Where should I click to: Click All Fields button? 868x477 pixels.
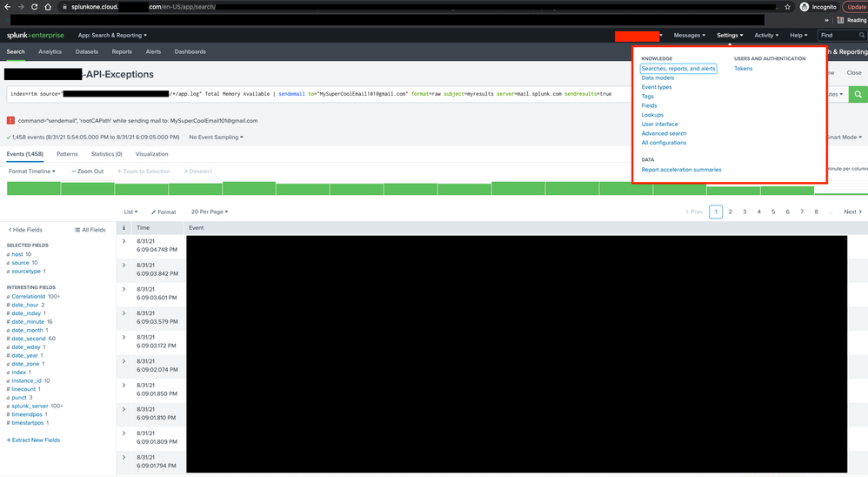tap(90, 229)
